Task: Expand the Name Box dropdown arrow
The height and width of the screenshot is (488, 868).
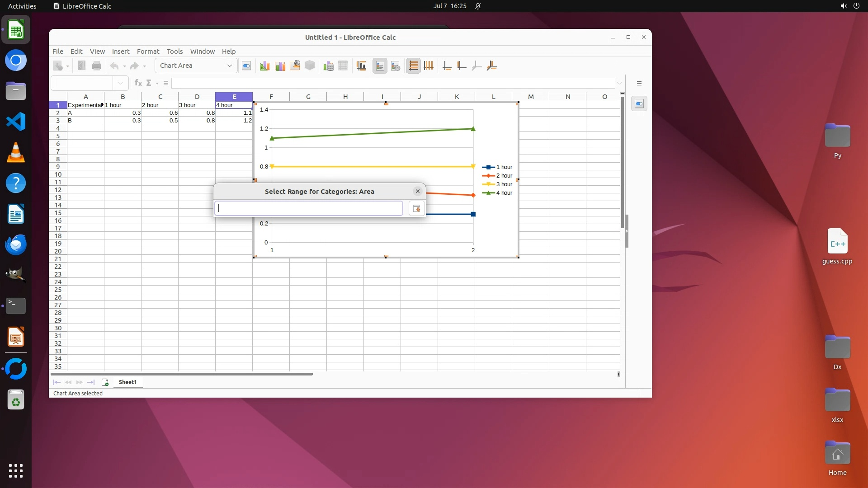Action: [120, 83]
